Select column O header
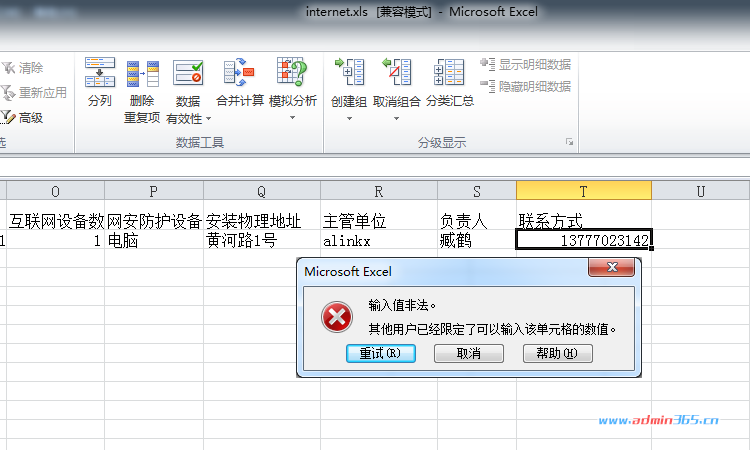 coord(55,191)
